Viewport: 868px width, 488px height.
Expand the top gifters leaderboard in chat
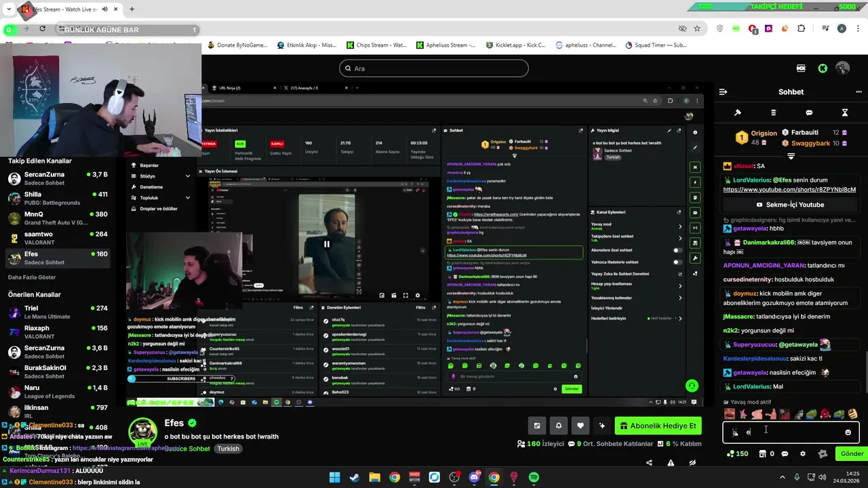[x=791, y=156]
